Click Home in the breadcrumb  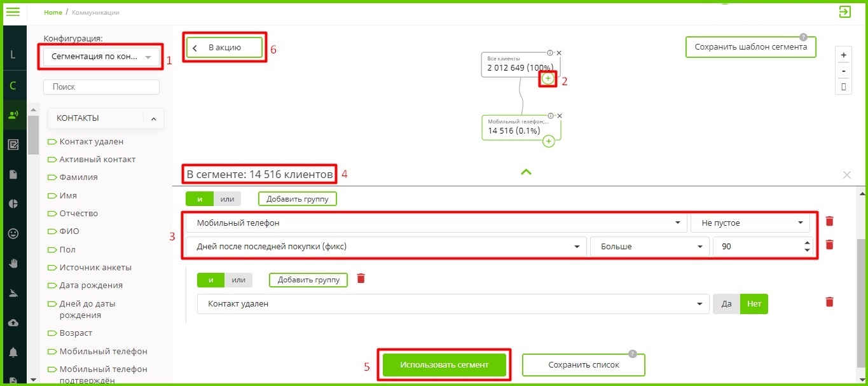tap(53, 13)
